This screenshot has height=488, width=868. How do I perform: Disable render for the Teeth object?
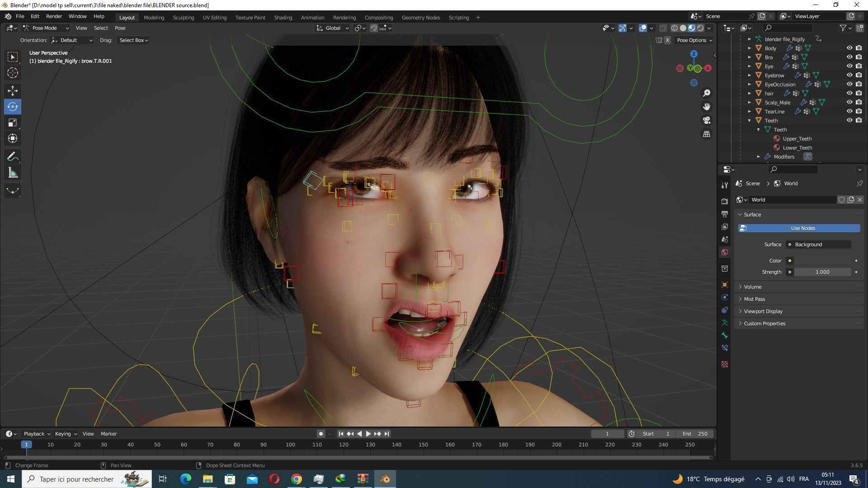click(859, 120)
